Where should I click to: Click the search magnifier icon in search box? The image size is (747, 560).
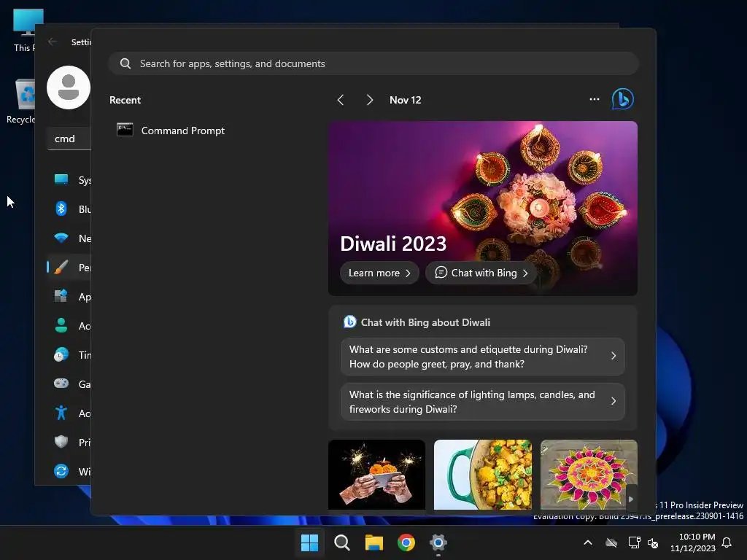tap(125, 63)
